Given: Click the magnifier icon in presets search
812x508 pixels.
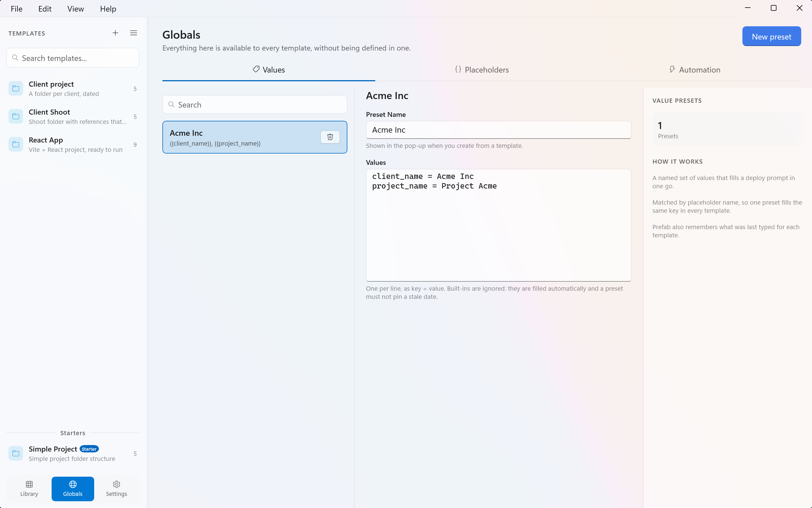Looking at the screenshot, I should (171, 104).
